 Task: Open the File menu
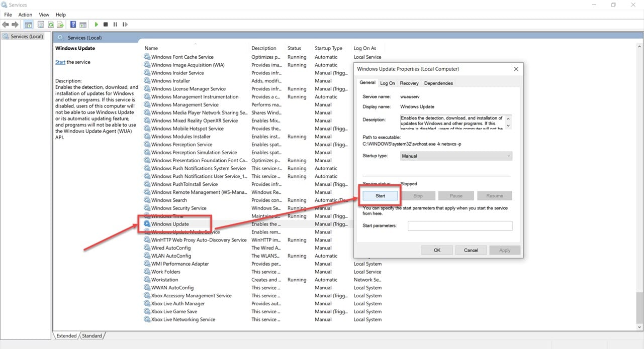(8, 15)
